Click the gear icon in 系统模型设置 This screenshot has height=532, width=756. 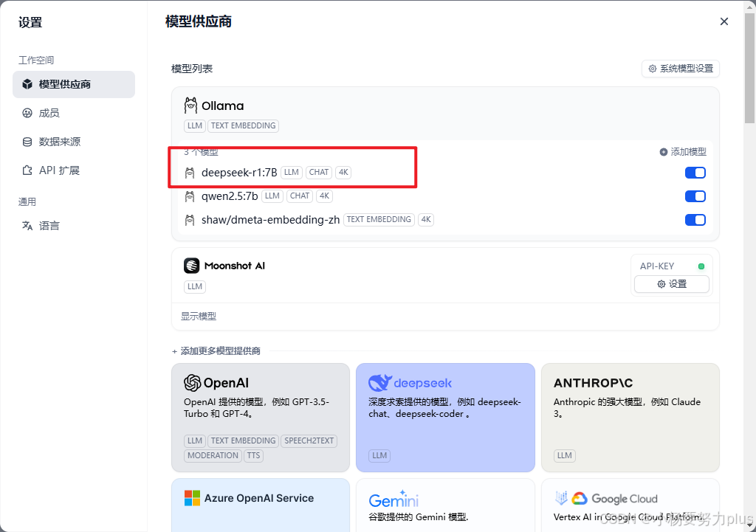(653, 69)
